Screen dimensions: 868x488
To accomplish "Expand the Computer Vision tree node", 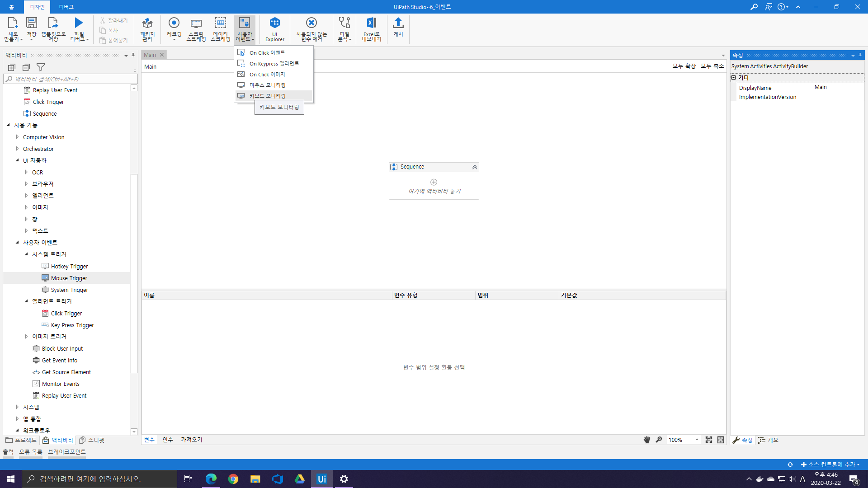I will (17, 137).
